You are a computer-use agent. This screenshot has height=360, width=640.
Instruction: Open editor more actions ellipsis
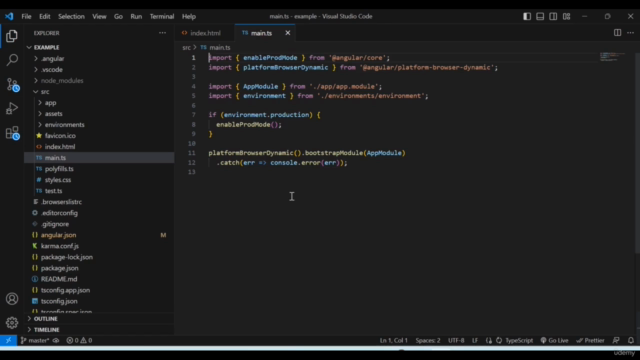[631, 33]
